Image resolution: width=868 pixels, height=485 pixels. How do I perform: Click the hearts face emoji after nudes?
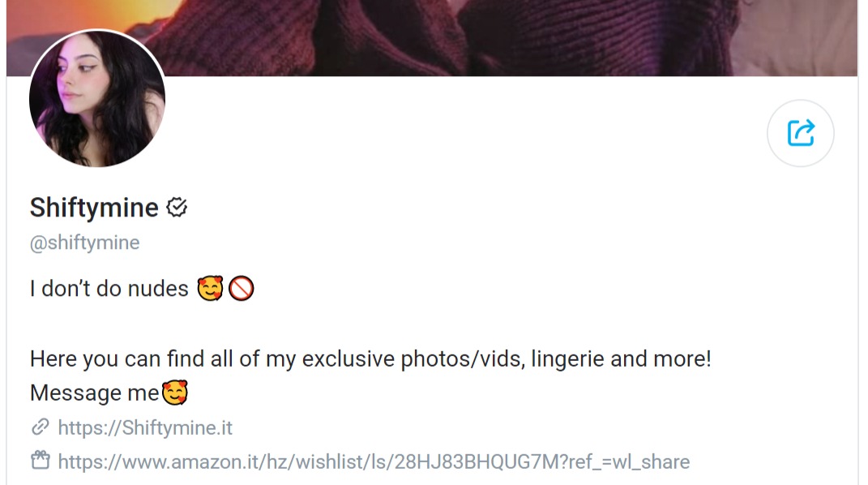211,289
